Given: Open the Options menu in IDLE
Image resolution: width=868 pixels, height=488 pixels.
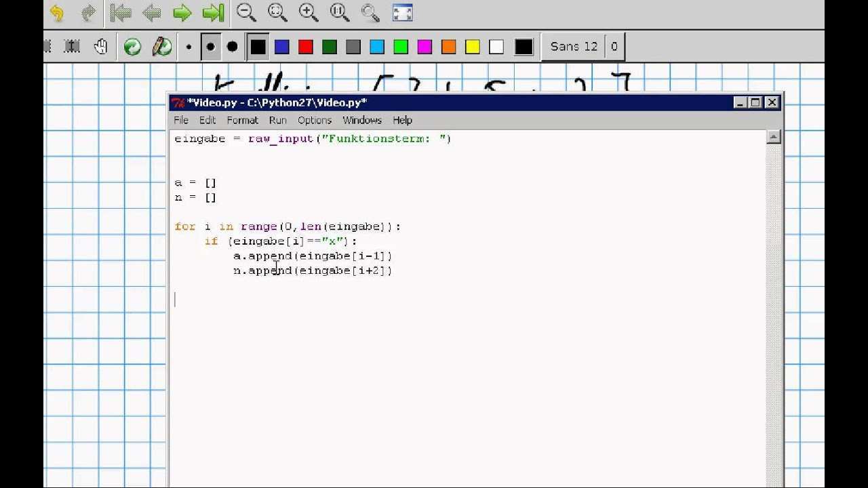Looking at the screenshot, I should 315,120.
